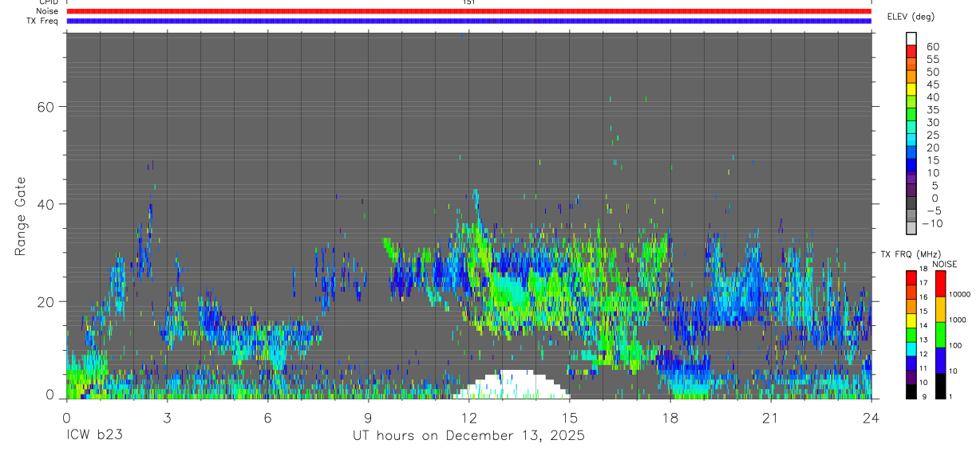
Task: Click the blue swatch in the NOISE colorbar
Action: tap(940, 360)
